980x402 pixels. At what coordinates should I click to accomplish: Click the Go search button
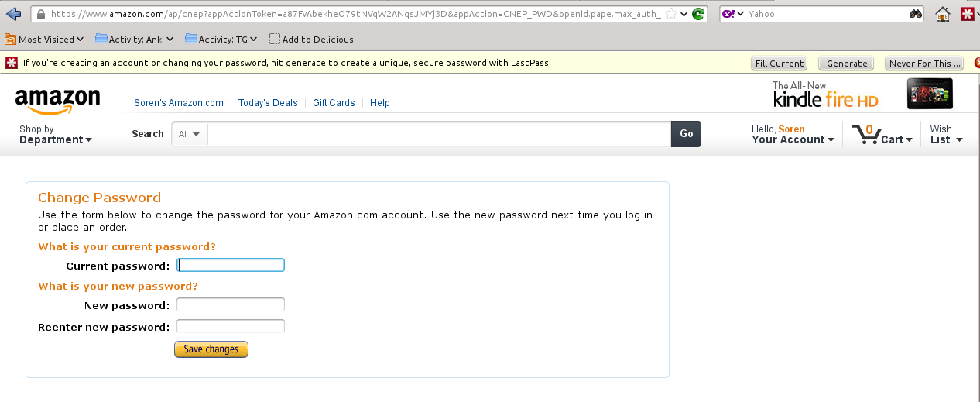tap(686, 134)
